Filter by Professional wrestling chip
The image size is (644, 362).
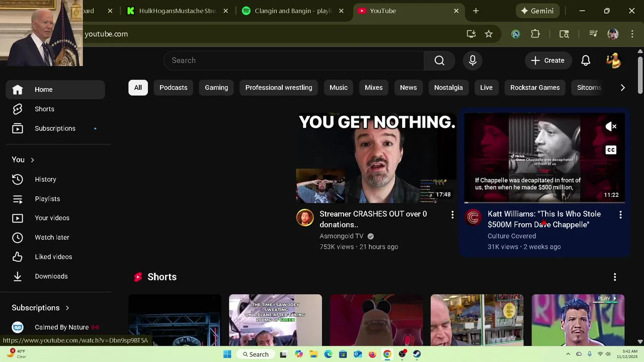click(279, 87)
